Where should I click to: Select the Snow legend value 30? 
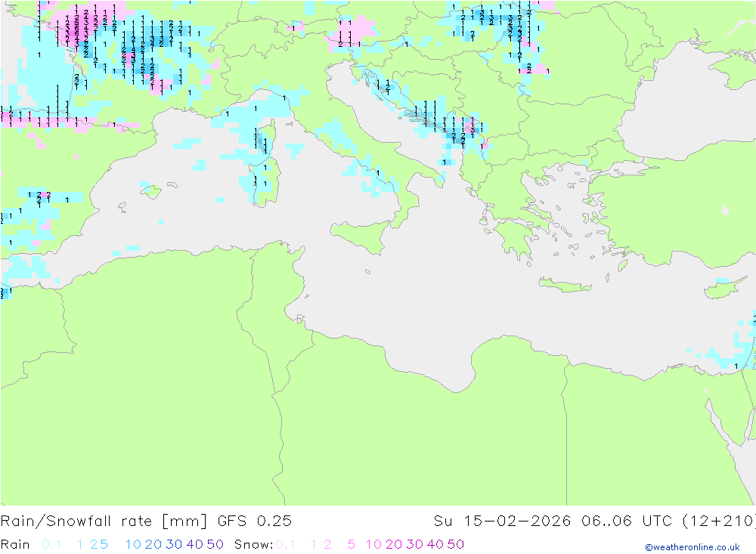click(x=414, y=544)
